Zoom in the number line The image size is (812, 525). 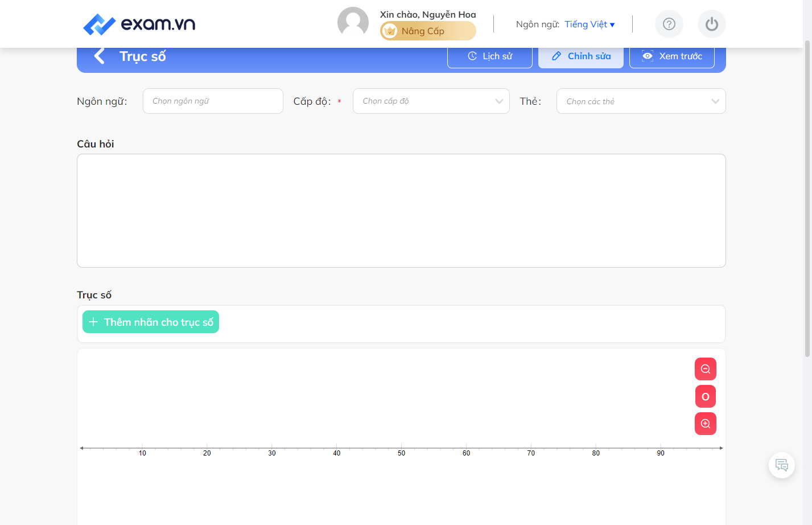[x=706, y=424]
